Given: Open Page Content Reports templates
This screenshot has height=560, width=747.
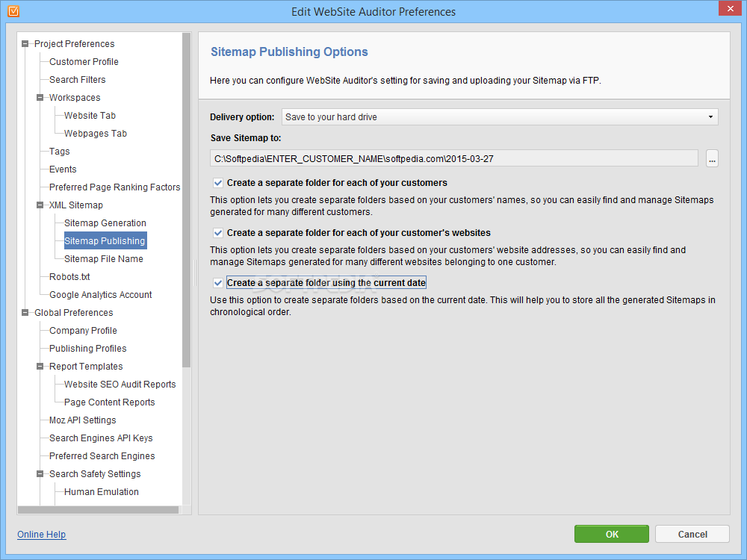Looking at the screenshot, I should (x=109, y=402).
